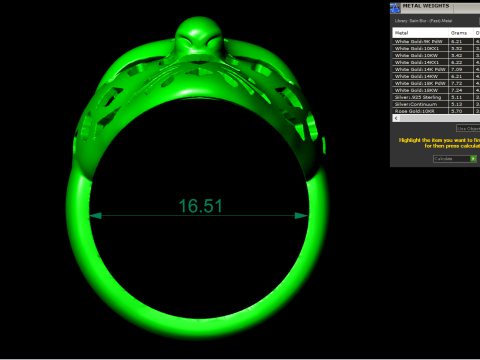The image size is (480, 360).
Task: Click the Library label in Metal Weights
Action: tap(423, 21)
